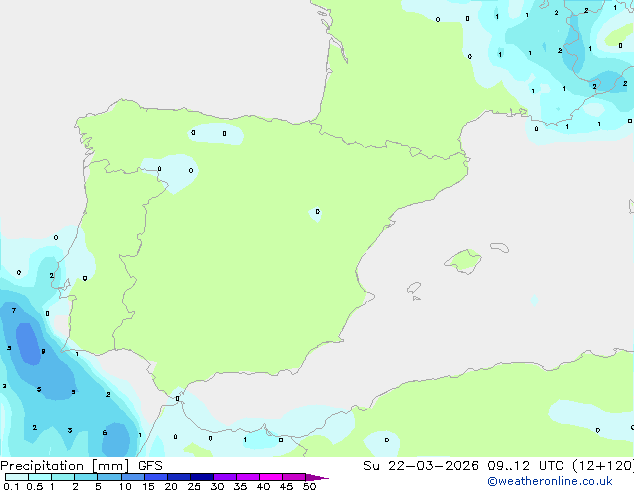Click the 'Su 22-03-2026' forecast date text
This screenshot has height=490, width=634.
click(x=421, y=466)
